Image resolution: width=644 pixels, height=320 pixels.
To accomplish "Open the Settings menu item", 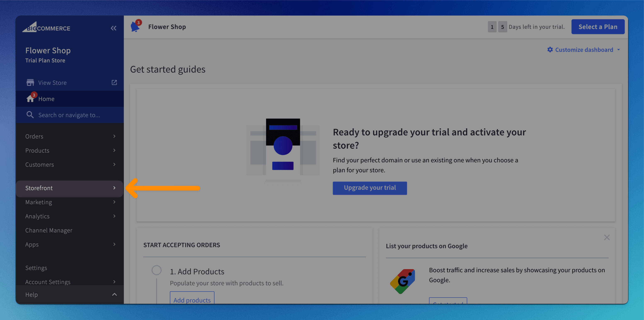I will click(x=36, y=268).
